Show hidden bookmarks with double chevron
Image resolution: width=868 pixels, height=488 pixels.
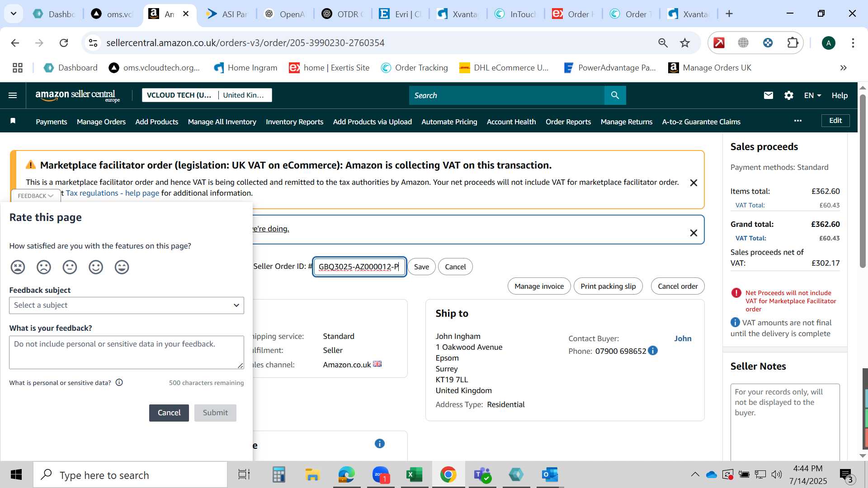point(843,68)
